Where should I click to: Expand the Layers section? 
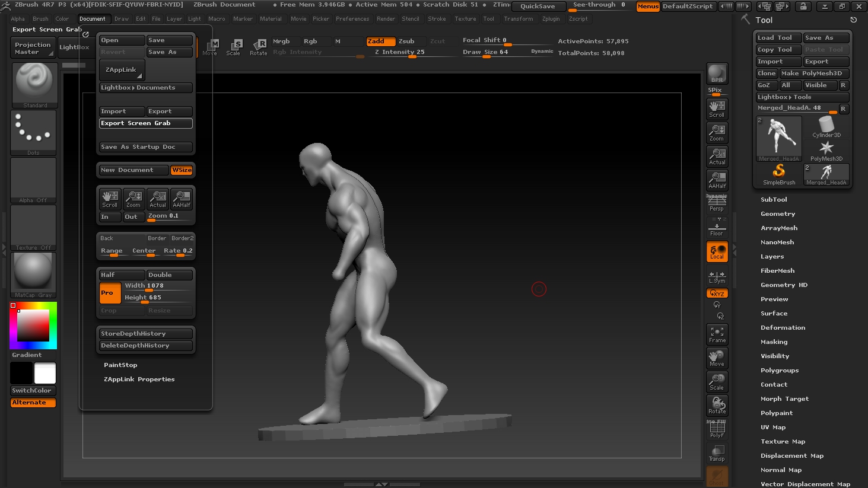coord(772,257)
